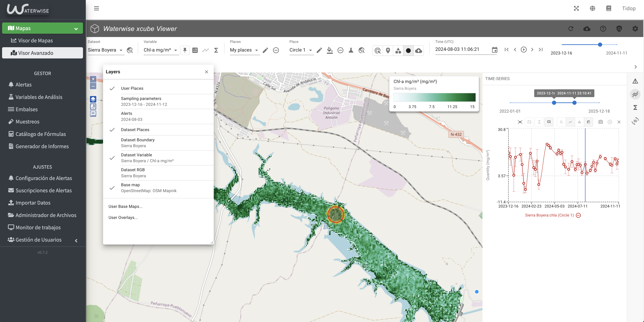
Task: Choose the add point marker tool
Action: click(388, 50)
